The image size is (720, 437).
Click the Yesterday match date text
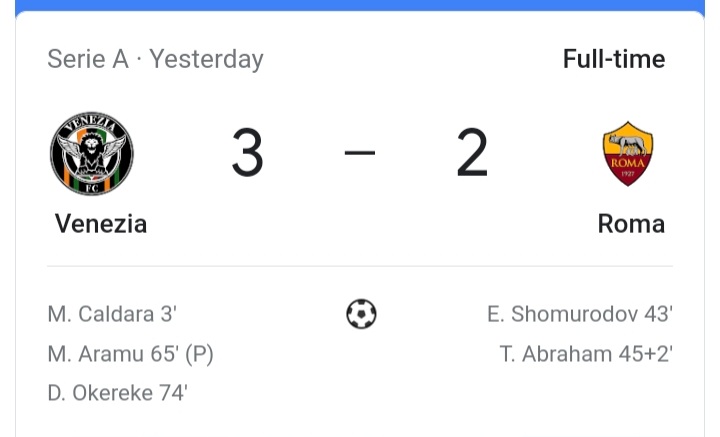(207, 60)
